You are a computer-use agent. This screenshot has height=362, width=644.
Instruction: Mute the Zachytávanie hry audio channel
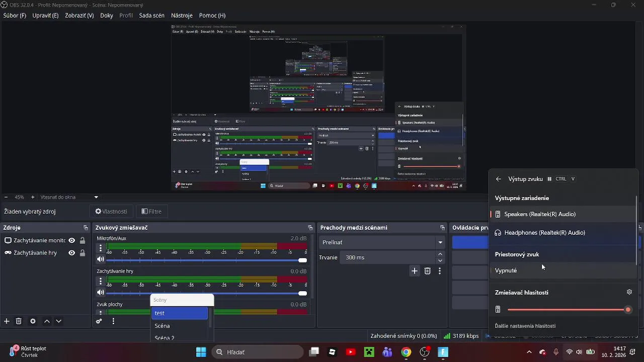101,293
